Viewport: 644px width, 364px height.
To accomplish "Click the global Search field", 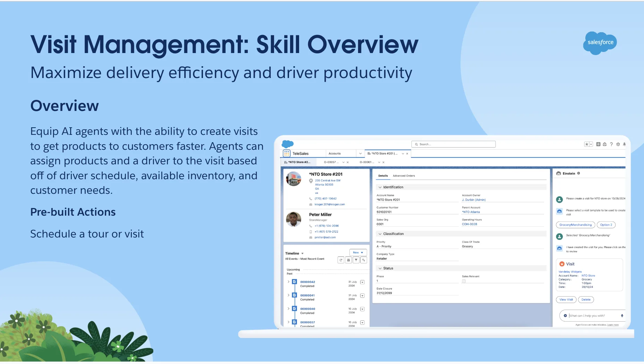I will (x=454, y=144).
